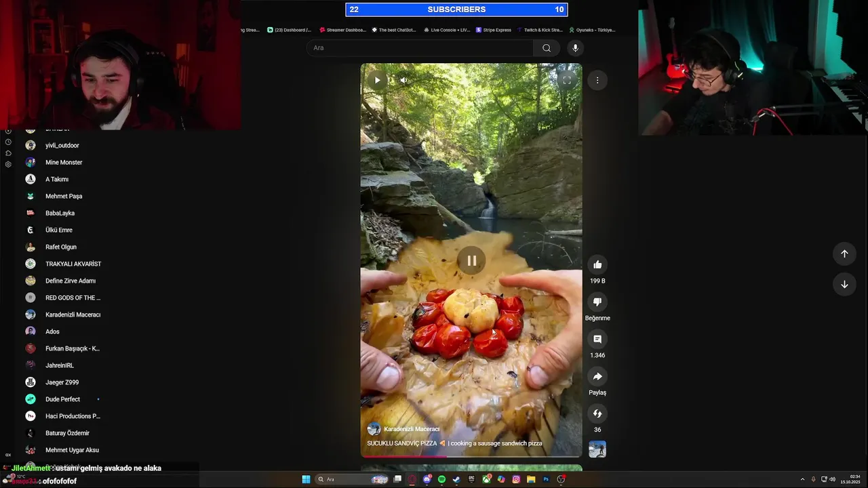Open the Live Console bookmark
The image size is (868, 488).
click(447, 30)
